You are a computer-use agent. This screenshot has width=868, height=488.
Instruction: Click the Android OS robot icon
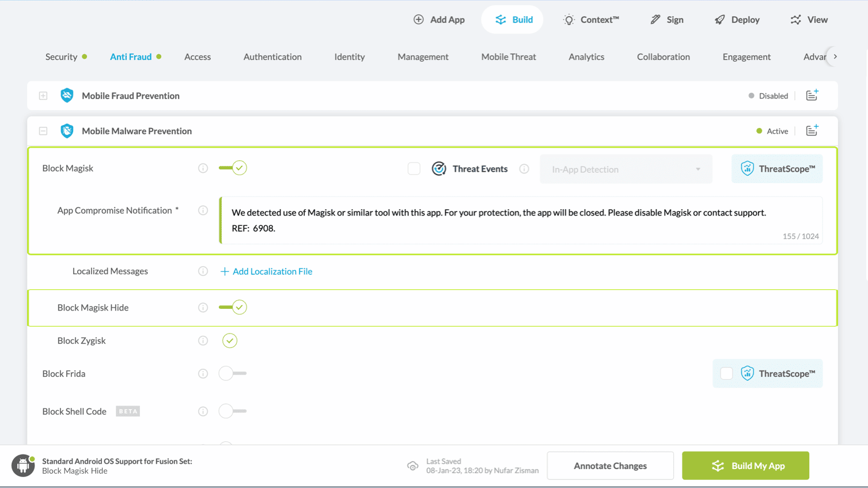[23, 466]
